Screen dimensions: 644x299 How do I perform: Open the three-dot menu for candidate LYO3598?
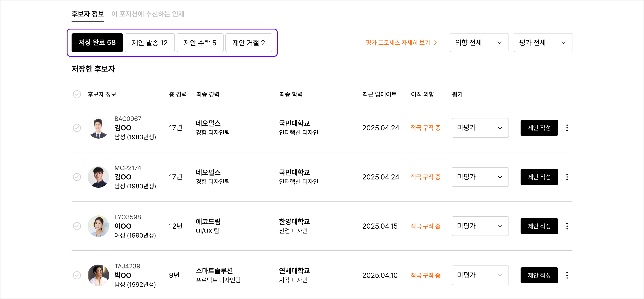tap(567, 226)
